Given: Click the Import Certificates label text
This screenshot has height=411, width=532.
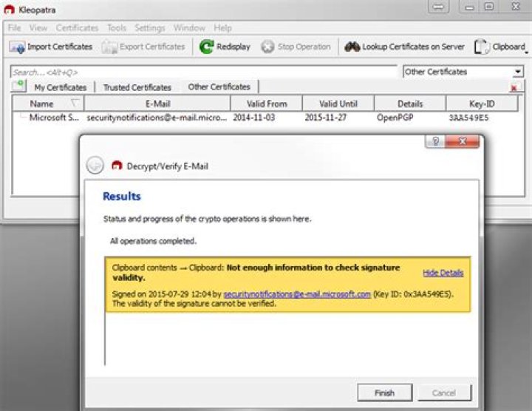Looking at the screenshot, I should (x=60, y=47).
